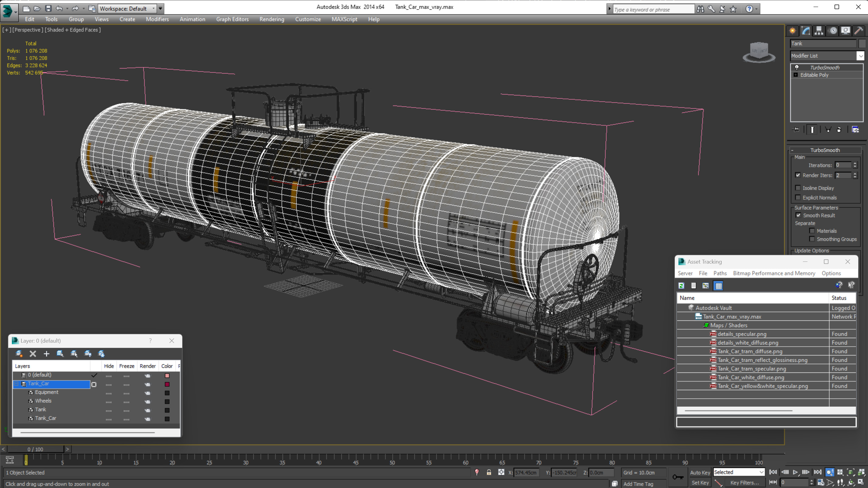The image size is (868, 488).
Task: Click the Auto Key button
Action: pyautogui.click(x=700, y=472)
